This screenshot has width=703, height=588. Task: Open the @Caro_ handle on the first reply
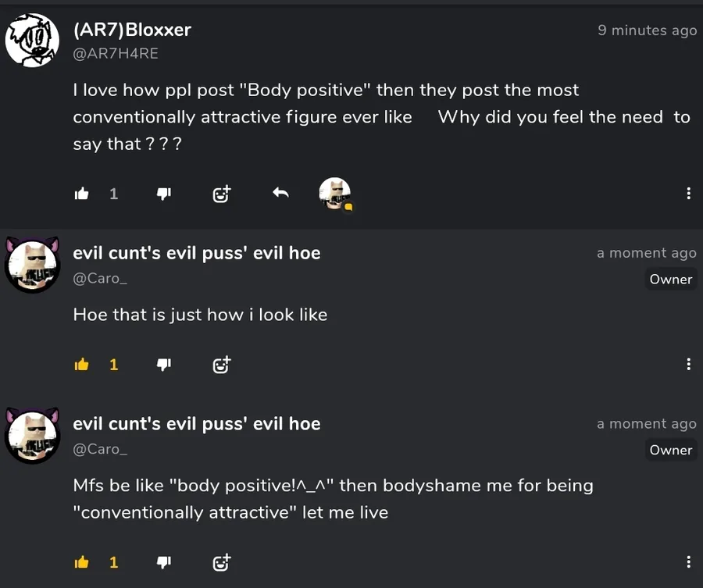tap(100, 278)
